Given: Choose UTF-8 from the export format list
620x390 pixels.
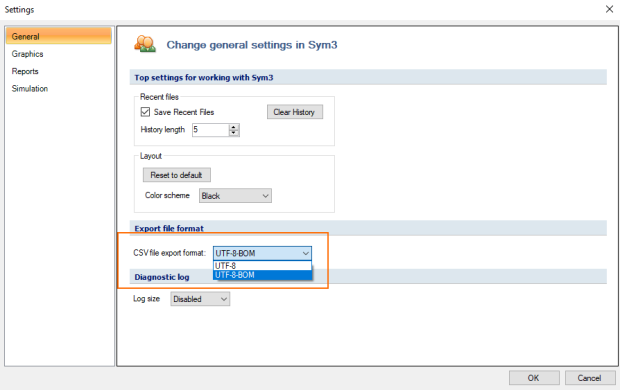Looking at the screenshot, I should pyautogui.click(x=262, y=266).
